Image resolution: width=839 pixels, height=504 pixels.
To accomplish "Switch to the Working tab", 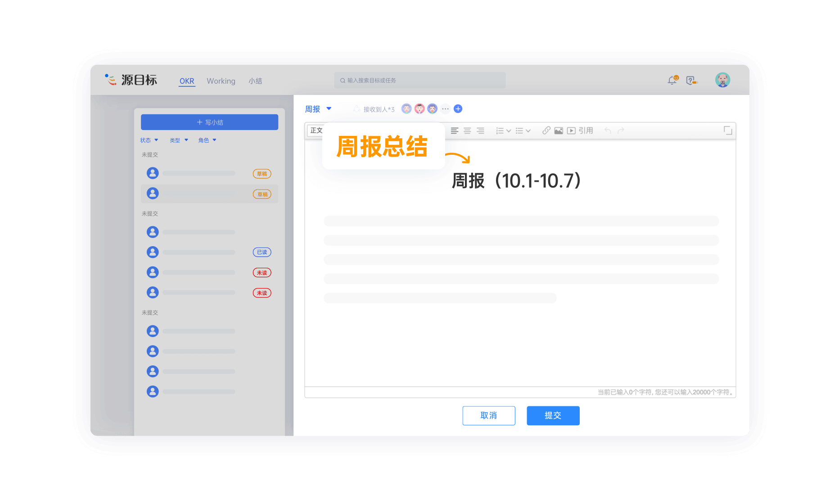I will [x=221, y=81].
